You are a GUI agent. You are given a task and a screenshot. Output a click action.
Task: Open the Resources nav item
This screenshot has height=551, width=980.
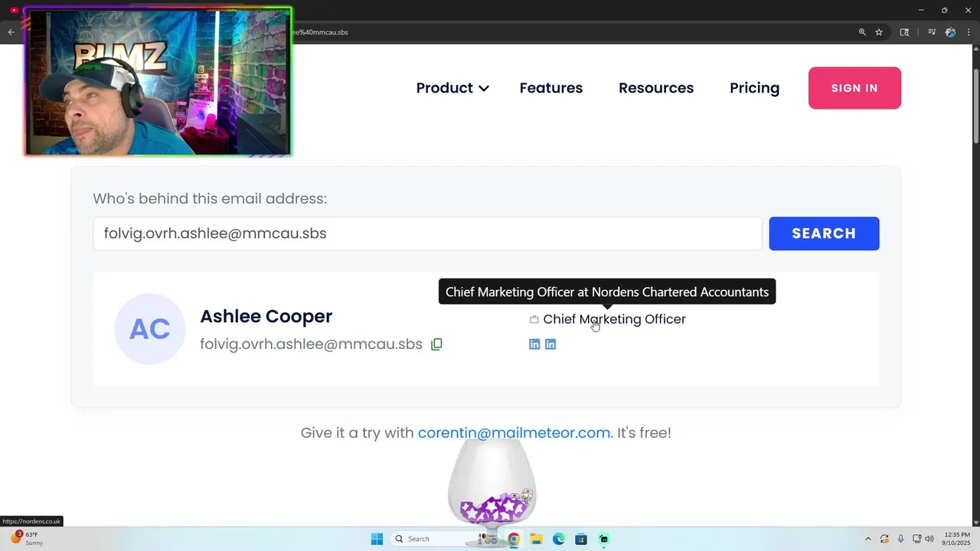pos(656,88)
